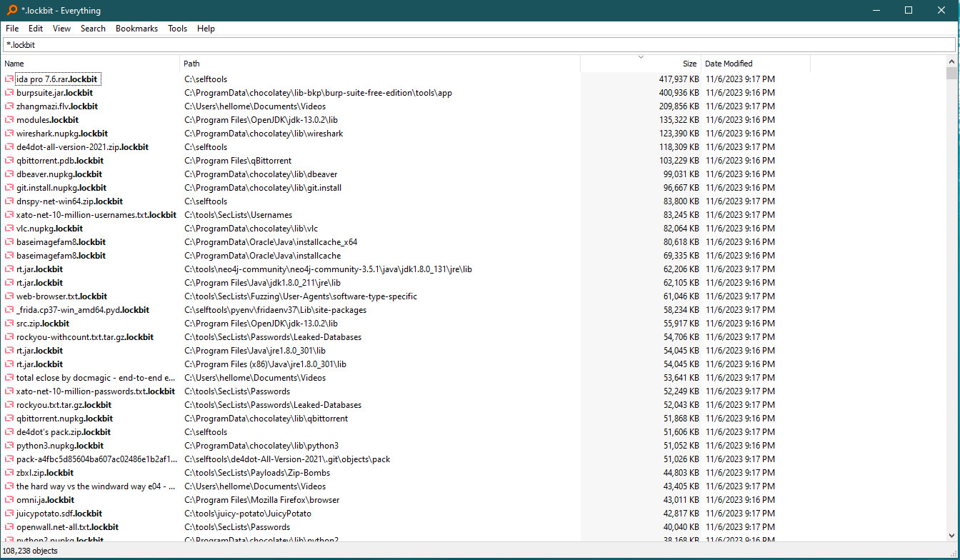Click the 417,937 KB size value
Viewport: 960px width, 560px height.
[x=679, y=79]
